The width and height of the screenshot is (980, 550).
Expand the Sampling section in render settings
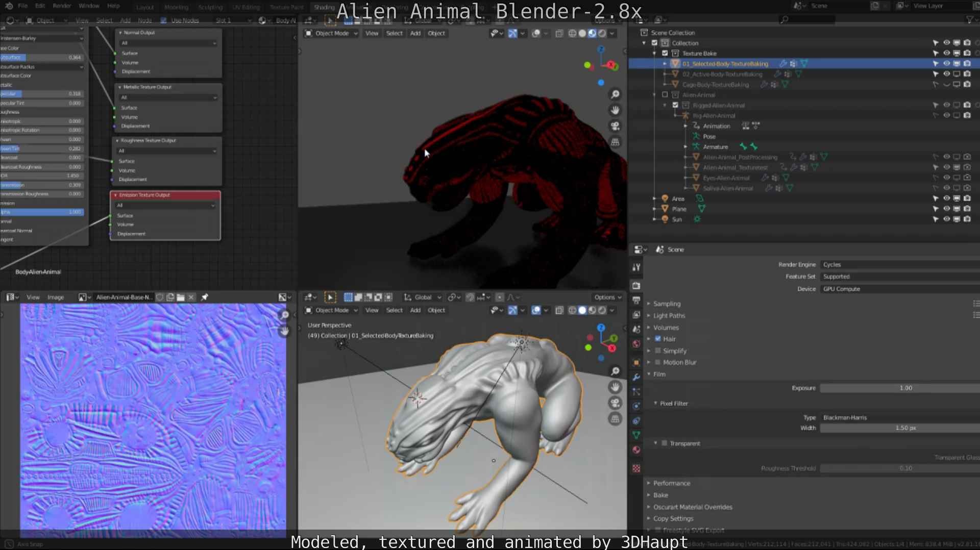tap(666, 304)
